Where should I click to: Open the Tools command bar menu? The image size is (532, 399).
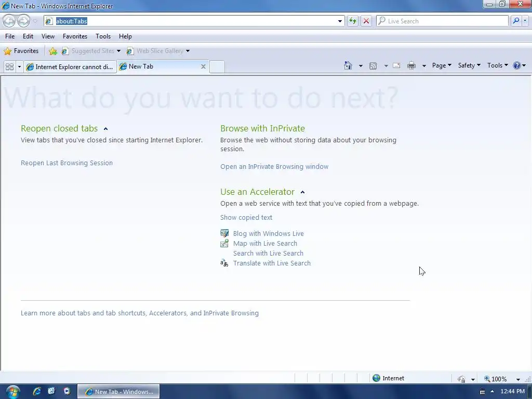(x=497, y=65)
